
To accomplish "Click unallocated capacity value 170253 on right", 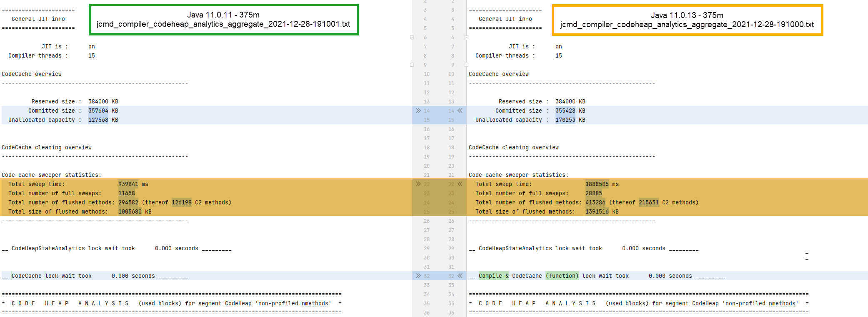I will point(565,120).
